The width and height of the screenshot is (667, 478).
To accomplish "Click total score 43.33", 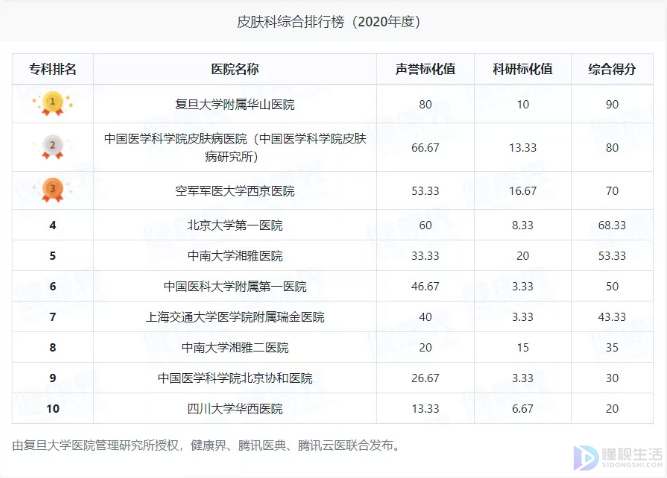I will pyautogui.click(x=612, y=317).
